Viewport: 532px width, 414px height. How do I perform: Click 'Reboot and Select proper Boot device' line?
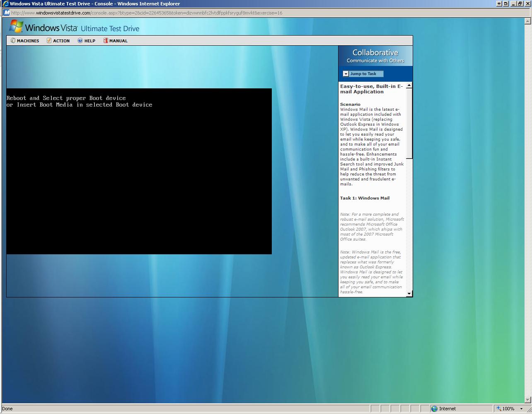pyautogui.click(x=66, y=98)
